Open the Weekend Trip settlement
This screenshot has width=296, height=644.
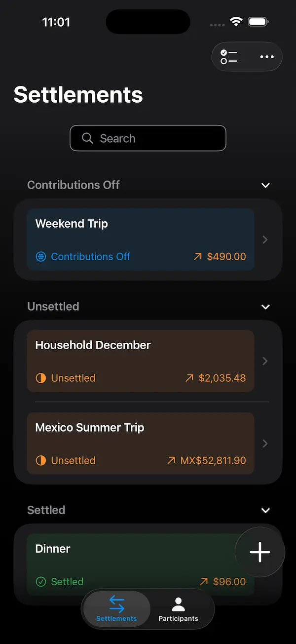141,240
